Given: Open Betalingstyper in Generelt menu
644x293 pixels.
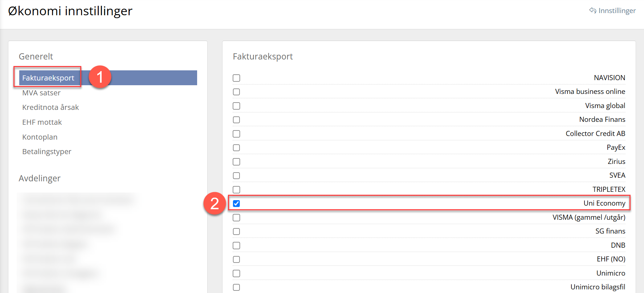Looking at the screenshot, I should click(x=47, y=152).
